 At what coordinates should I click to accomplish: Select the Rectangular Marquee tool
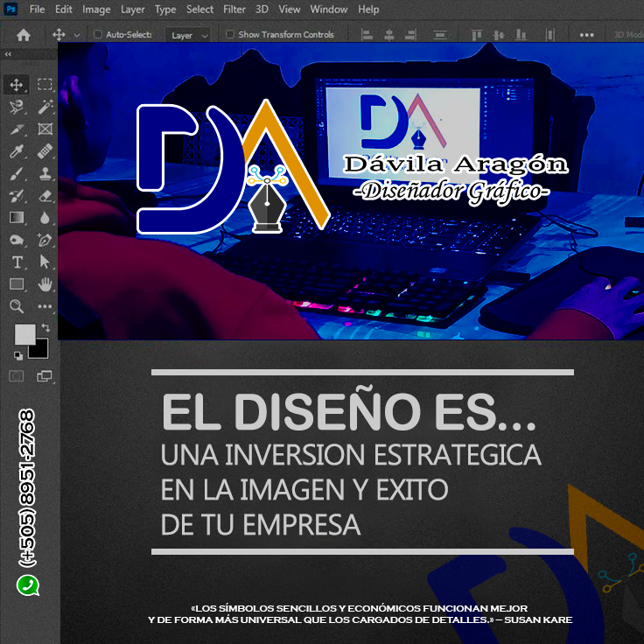coord(45,84)
